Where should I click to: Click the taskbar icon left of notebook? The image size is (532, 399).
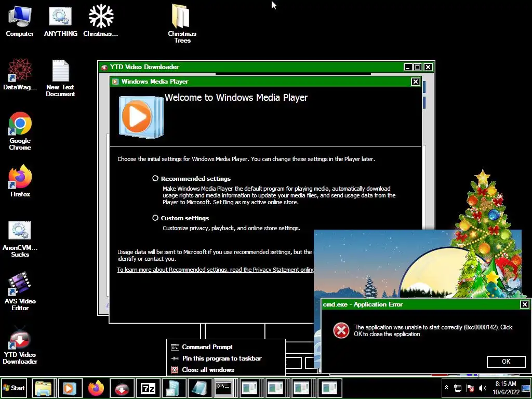174,388
